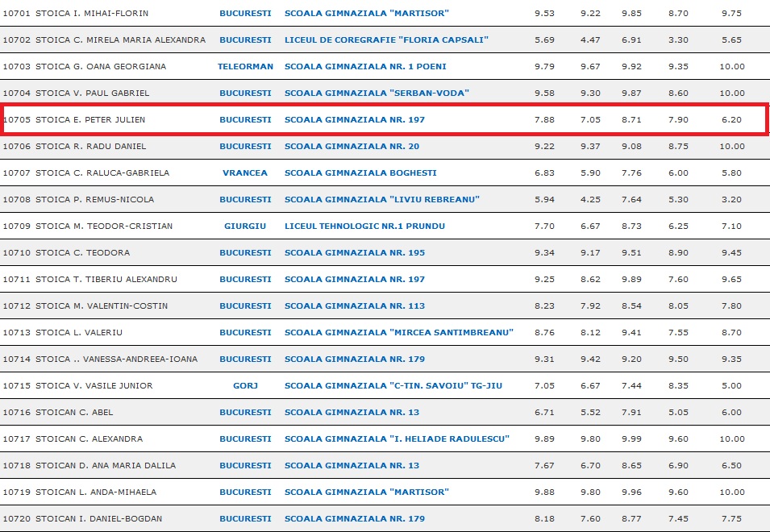The height and width of the screenshot is (532, 770).
Task: Click the name STOICAN C. ALEXANDRA
Action: (x=89, y=439)
